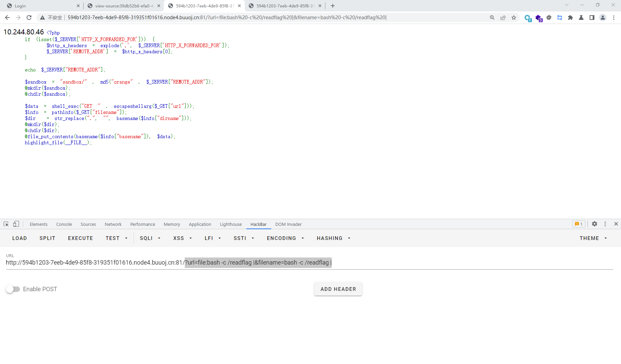This screenshot has width=621, height=364.
Task: Click the share page icon
Action: pos(503,18)
